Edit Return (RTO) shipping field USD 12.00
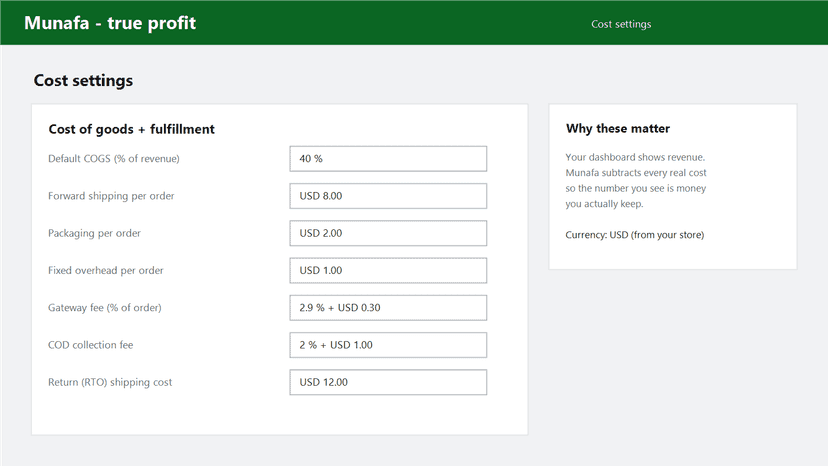 388,382
